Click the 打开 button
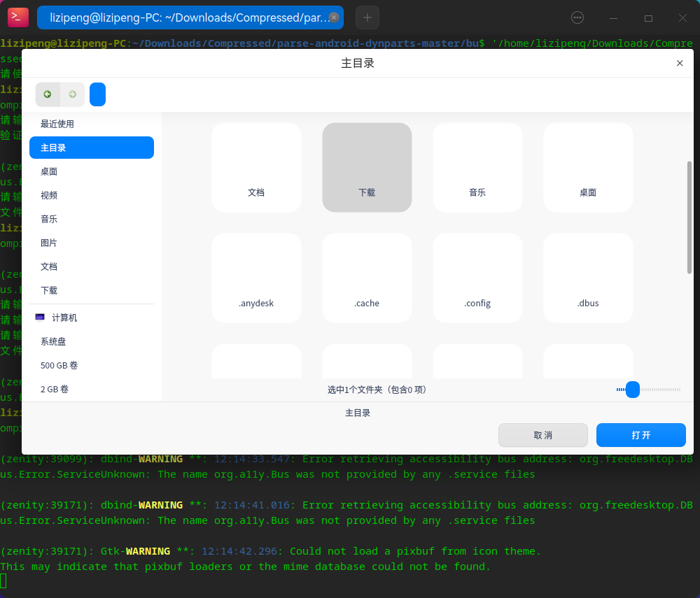This screenshot has width=700, height=598. pyautogui.click(x=640, y=435)
